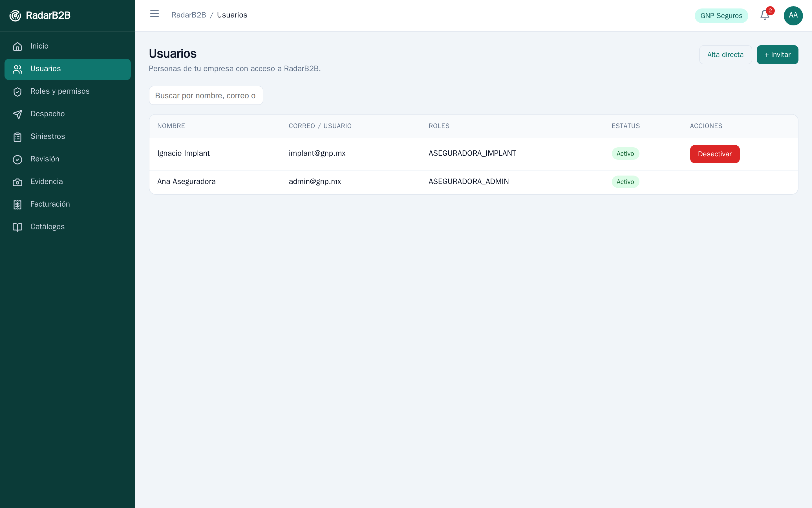
Task: Click the subtitle about RadarB2B access
Action: coord(235,69)
